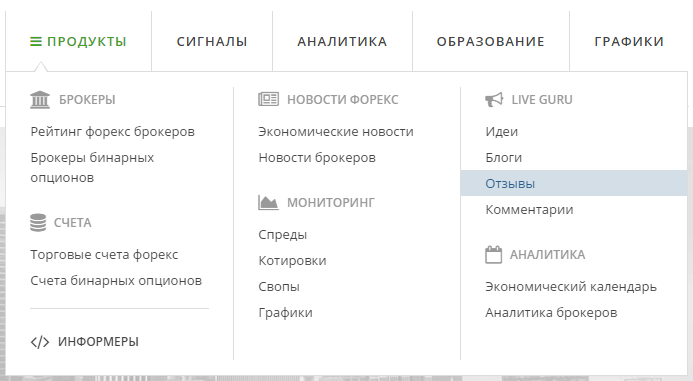693x381 pixels.
Task: Open the АНАЛИТИКА top navigation item
Action: [343, 42]
